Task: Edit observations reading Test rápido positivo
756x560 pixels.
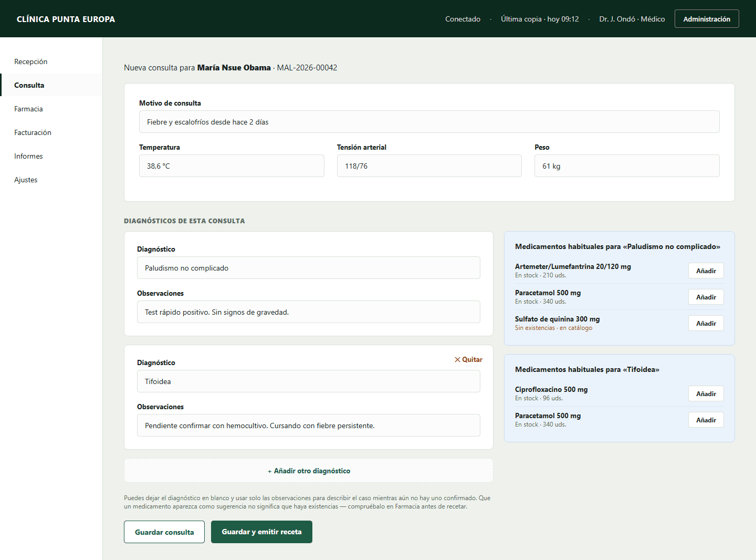Action: [x=309, y=312]
